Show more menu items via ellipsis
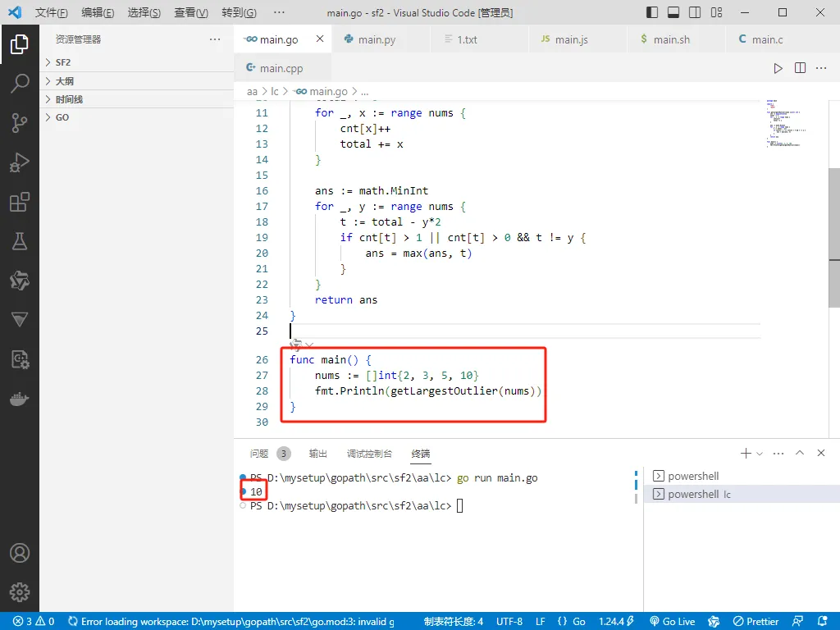The width and height of the screenshot is (840, 630). click(279, 12)
